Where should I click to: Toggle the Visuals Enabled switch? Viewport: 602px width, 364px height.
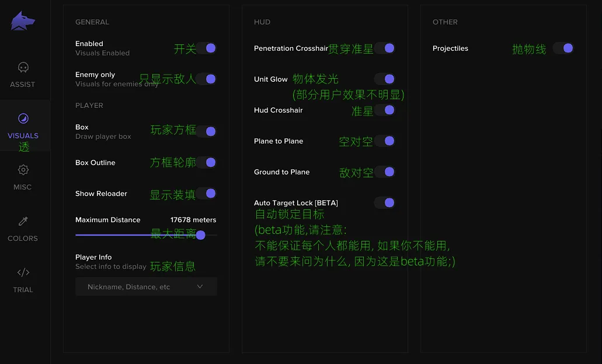pos(207,48)
